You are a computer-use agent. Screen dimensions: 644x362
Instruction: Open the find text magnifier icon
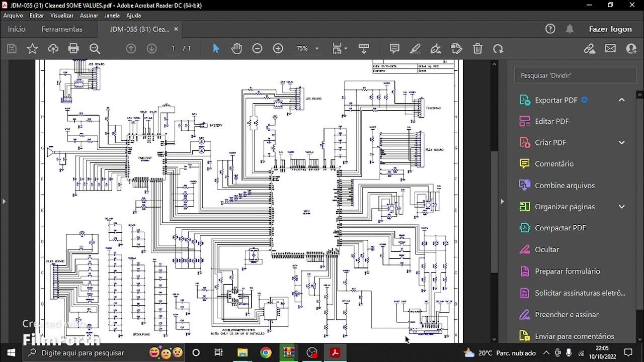(x=95, y=49)
